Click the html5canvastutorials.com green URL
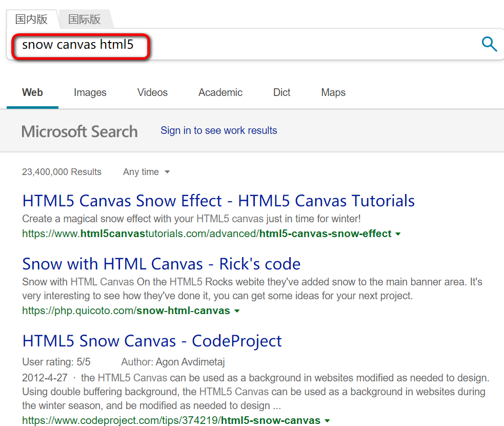 pyautogui.click(x=206, y=234)
